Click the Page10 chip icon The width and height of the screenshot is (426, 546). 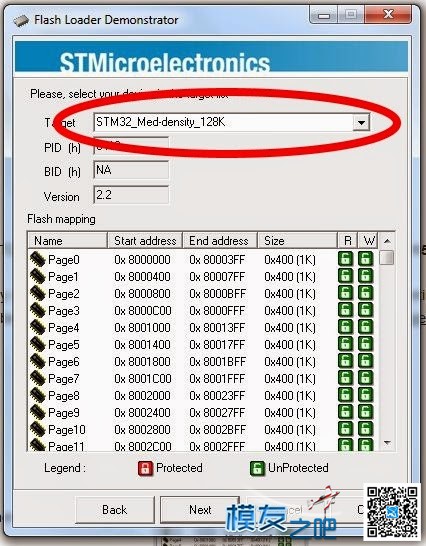pyautogui.click(x=37, y=429)
